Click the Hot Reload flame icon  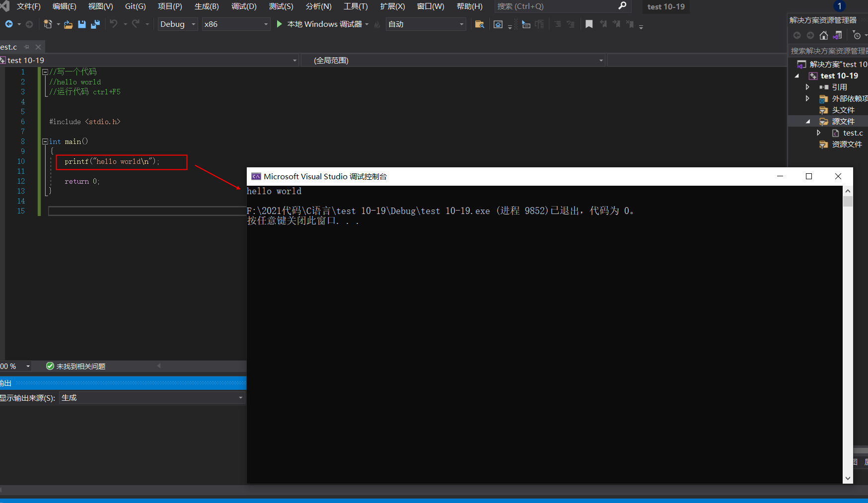coord(377,24)
